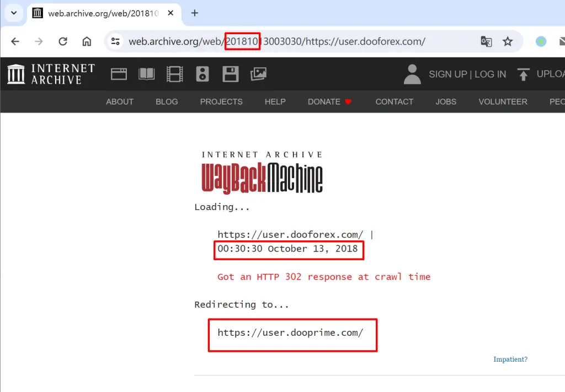The height and width of the screenshot is (392, 565).
Task: Click the address bar URL
Action: (x=277, y=41)
